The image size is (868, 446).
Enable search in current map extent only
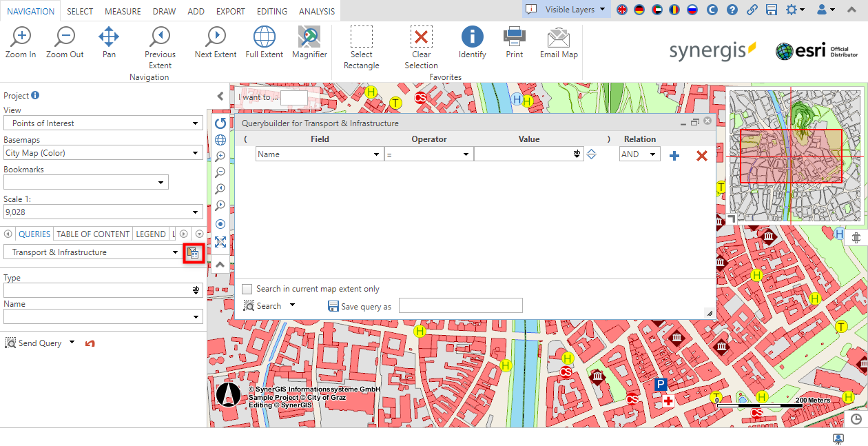coord(247,289)
